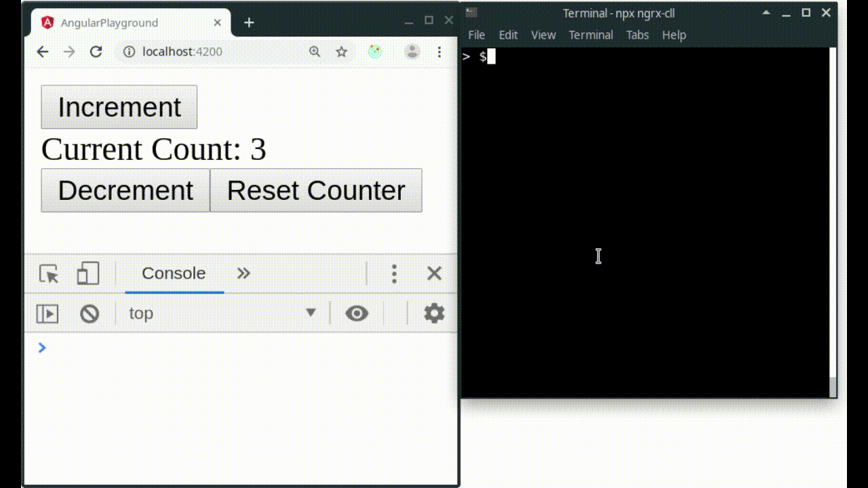Open the green browser extension icon
868x488 pixels.
375,52
